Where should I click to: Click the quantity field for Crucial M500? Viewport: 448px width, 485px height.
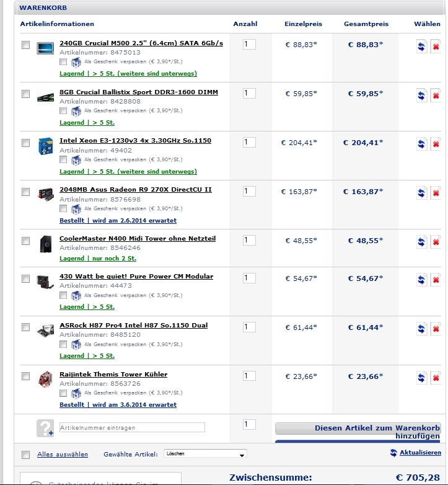pyautogui.click(x=249, y=44)
